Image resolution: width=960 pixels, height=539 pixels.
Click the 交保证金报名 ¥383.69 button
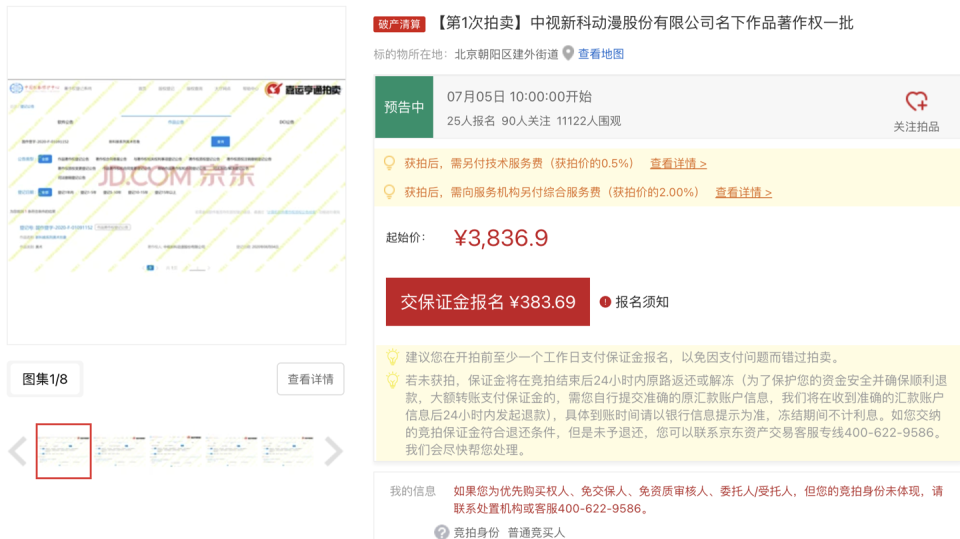pos(487,302)
